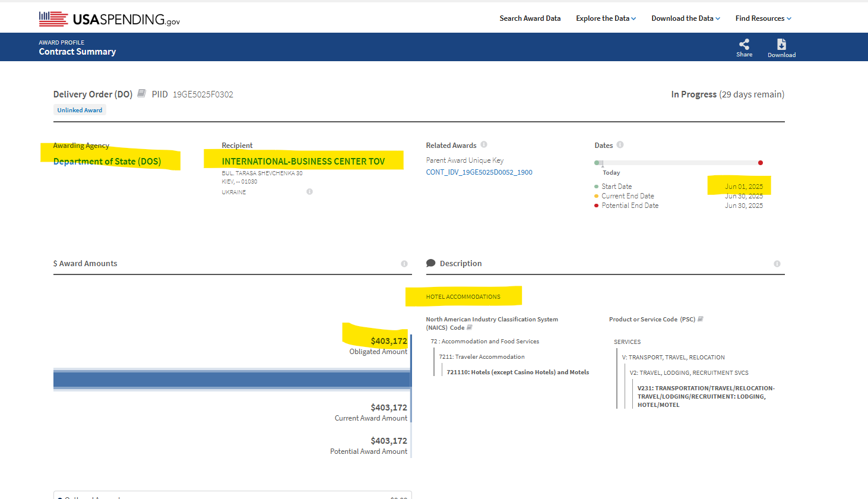The height and width of the screenshot is (499, 868).
Task: Open glossary icon next to Delivery Order
Action: point(141,93)
